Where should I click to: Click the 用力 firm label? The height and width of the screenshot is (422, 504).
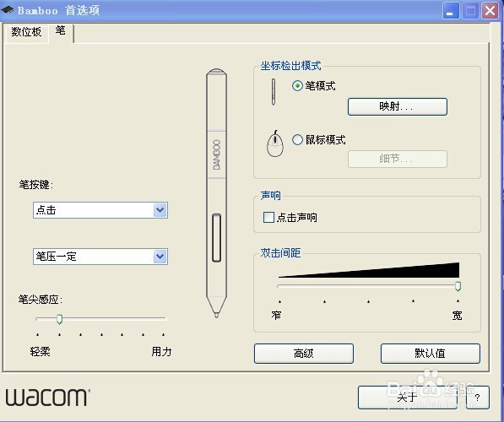tap(161, 351)
